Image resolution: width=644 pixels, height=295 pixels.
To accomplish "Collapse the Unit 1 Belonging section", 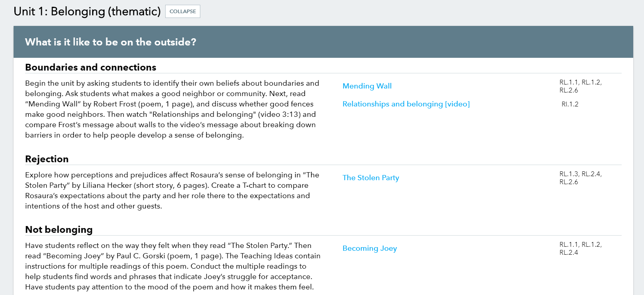I will 183,12.
